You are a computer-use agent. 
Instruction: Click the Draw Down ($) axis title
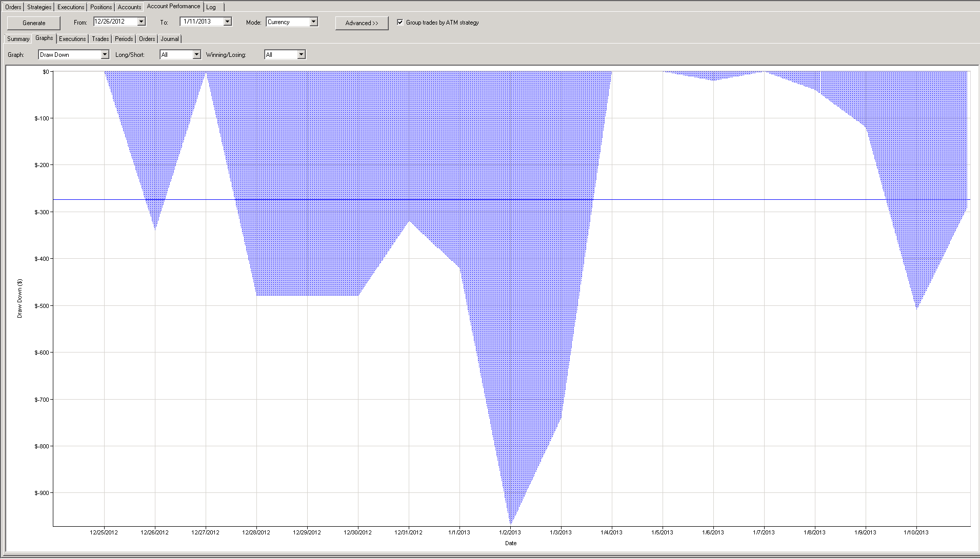click(20, 298)
